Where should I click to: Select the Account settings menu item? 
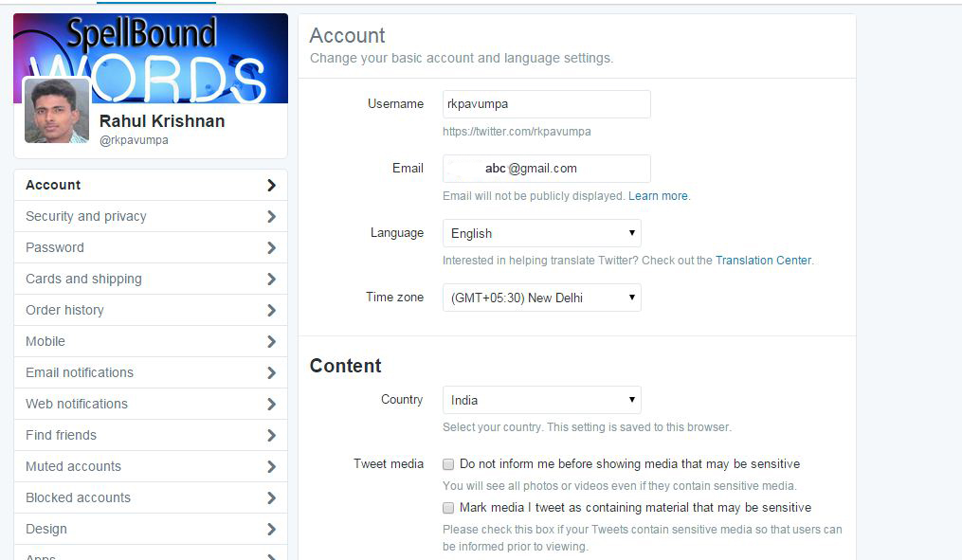pos(151,185)
